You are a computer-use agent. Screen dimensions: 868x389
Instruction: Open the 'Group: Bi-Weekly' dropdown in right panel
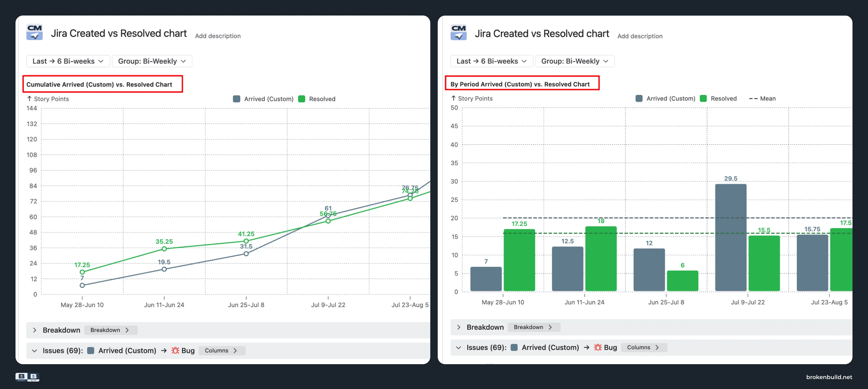(x=575, y=61)
